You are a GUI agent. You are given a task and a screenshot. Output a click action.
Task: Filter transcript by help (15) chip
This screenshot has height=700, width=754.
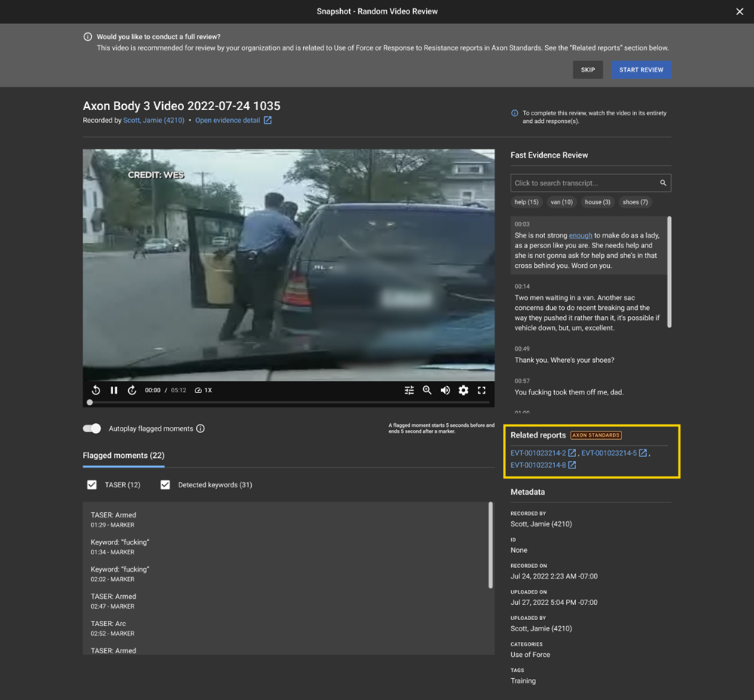[x=526, y=202]
